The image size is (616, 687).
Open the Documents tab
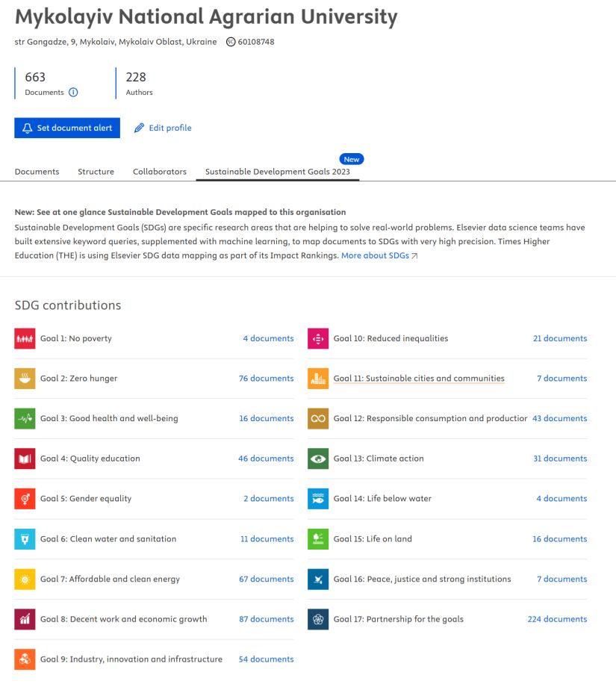(x=37, y=172)
